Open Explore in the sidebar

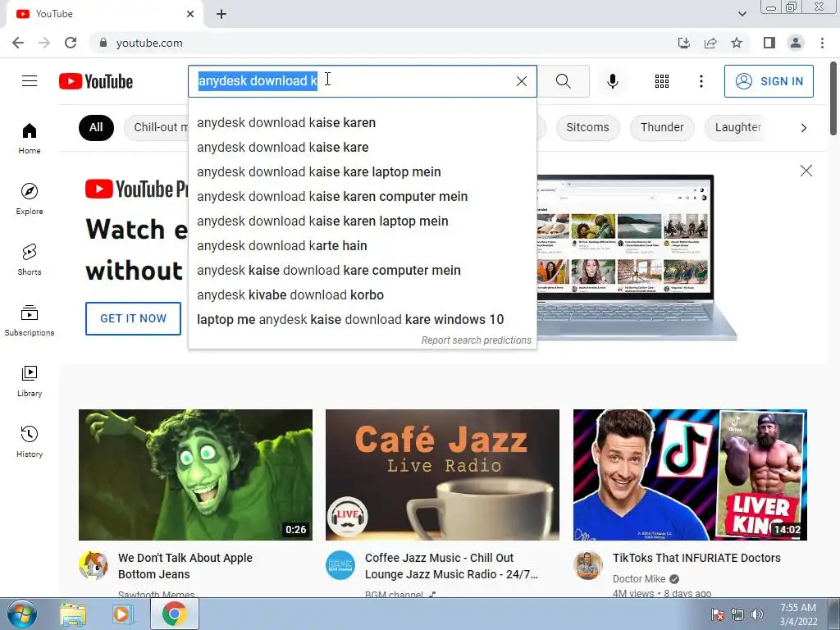(30, 199)
